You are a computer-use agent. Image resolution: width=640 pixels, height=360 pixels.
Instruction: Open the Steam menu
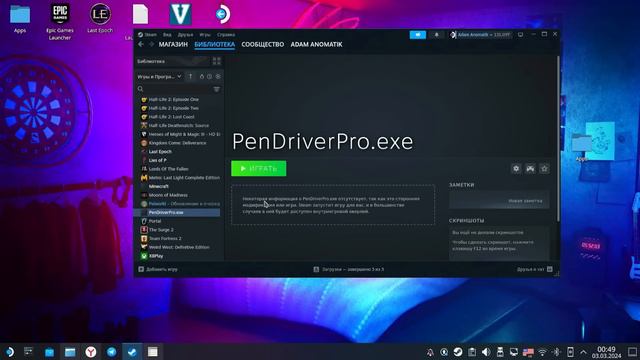tap(147, 35)
